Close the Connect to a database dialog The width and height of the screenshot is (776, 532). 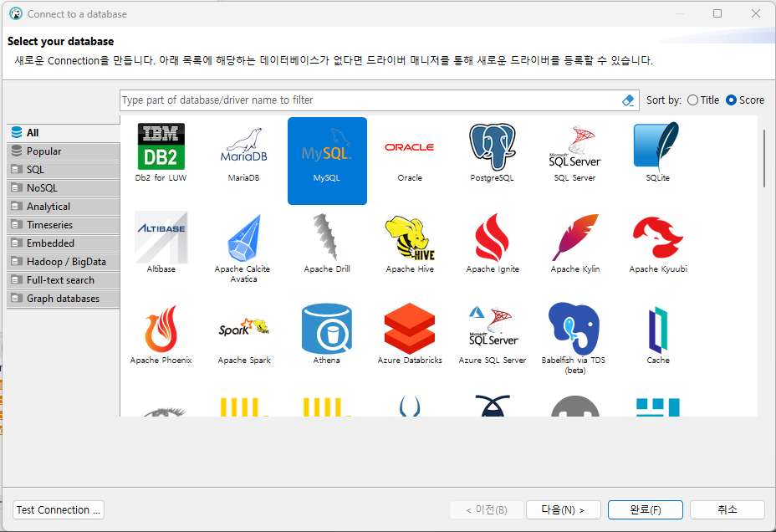756,13
